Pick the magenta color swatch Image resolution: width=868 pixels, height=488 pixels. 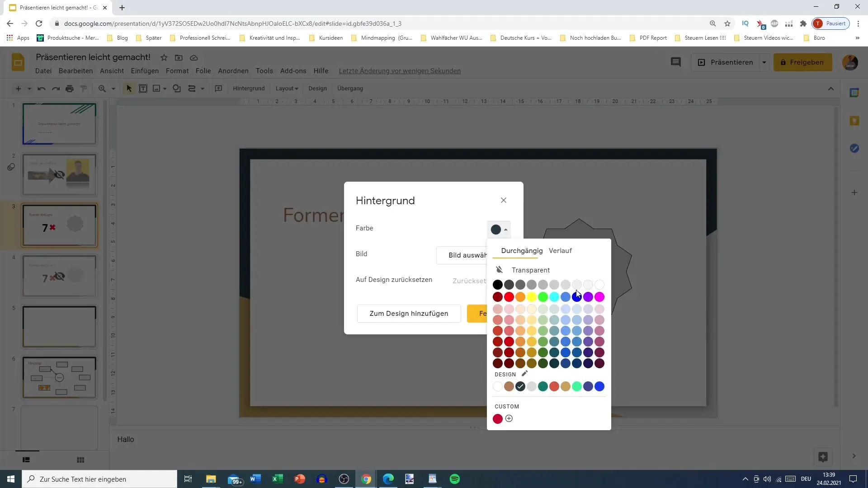point(599,297)
